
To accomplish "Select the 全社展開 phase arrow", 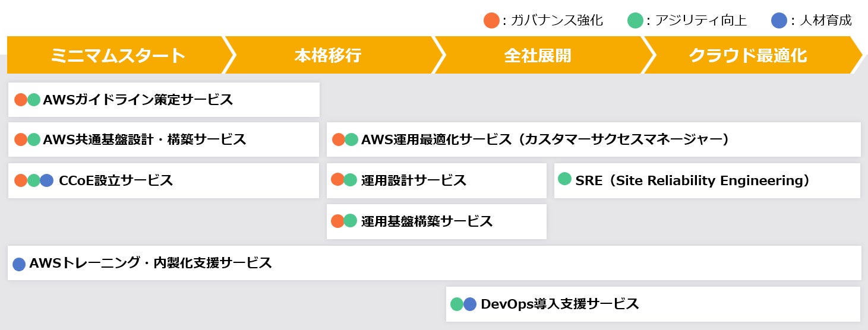I will pyautogui.click(x=538, y=56).
